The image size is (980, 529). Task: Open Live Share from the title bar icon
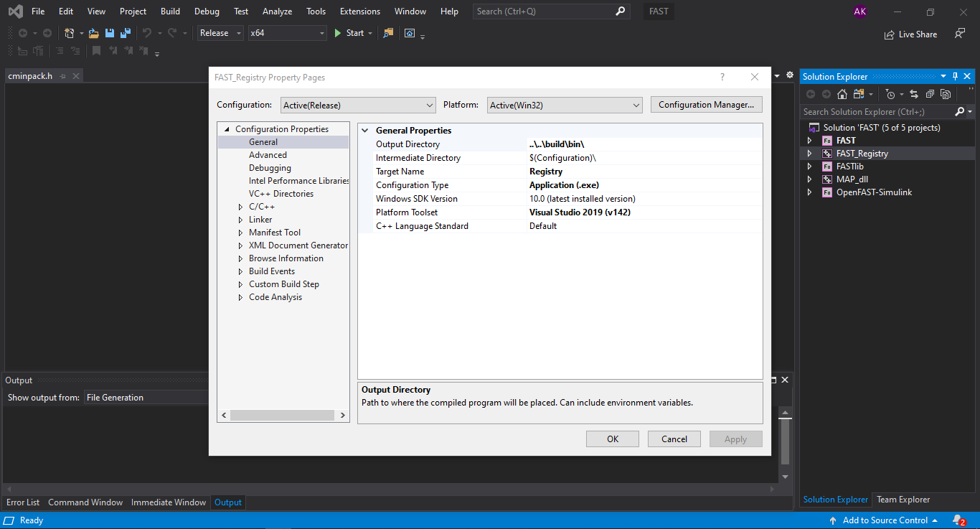[910, 34]
